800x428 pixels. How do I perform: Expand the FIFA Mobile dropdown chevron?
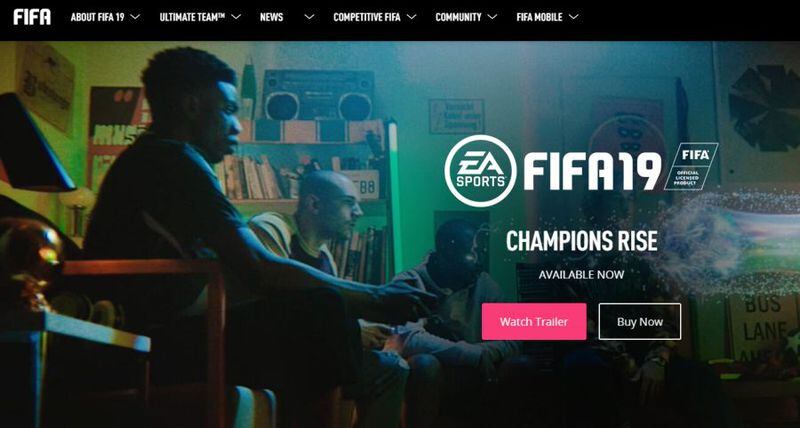click(573, 17)
